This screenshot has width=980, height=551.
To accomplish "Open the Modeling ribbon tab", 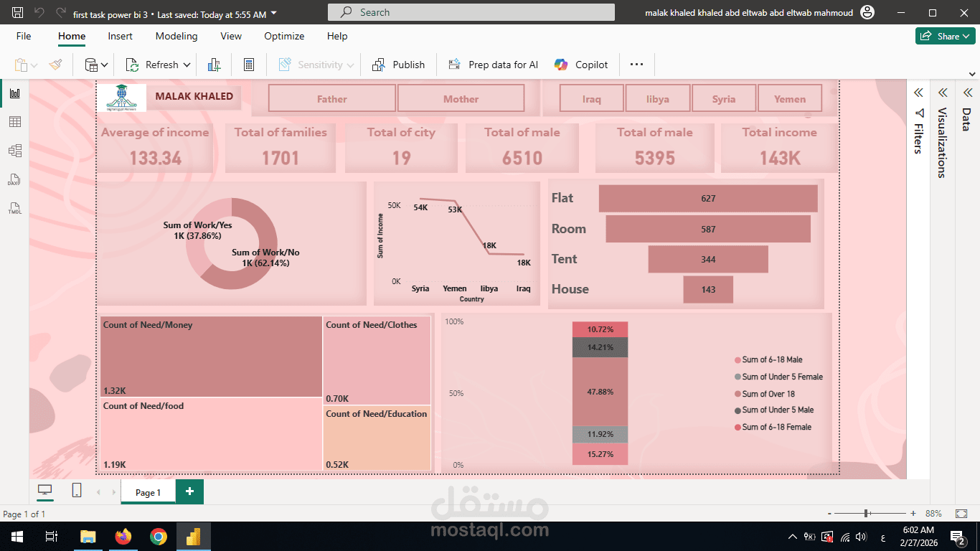I will tap(176, 36).
